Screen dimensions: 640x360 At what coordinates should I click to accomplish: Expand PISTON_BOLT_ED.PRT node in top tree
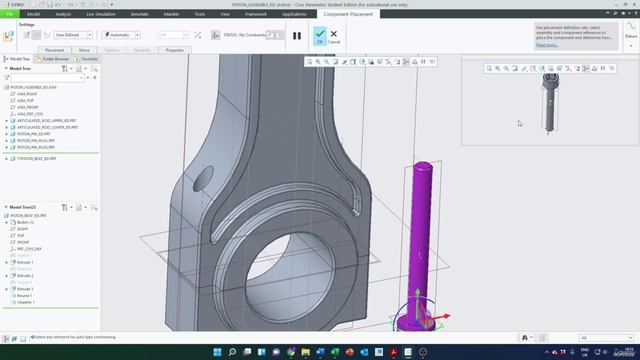pyautogui.click(x=6, y=158)
